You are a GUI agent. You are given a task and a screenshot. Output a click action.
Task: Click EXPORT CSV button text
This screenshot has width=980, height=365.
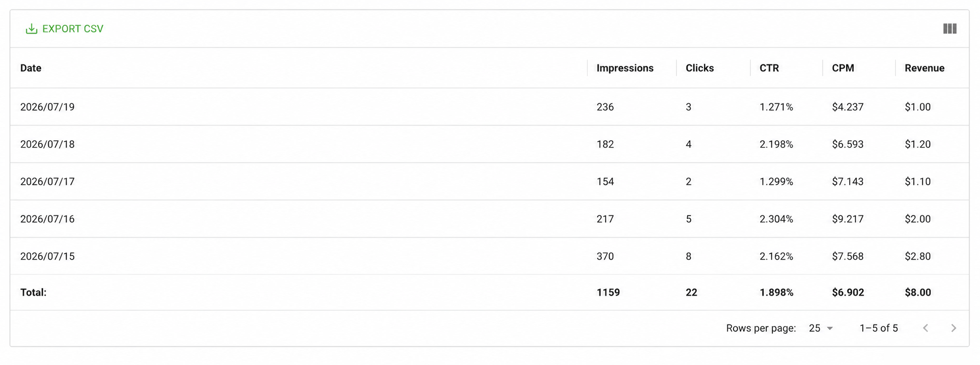click(72, 29)
